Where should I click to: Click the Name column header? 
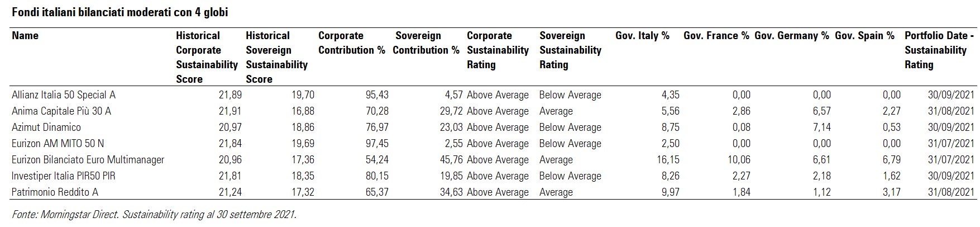(x=25, y=36)
